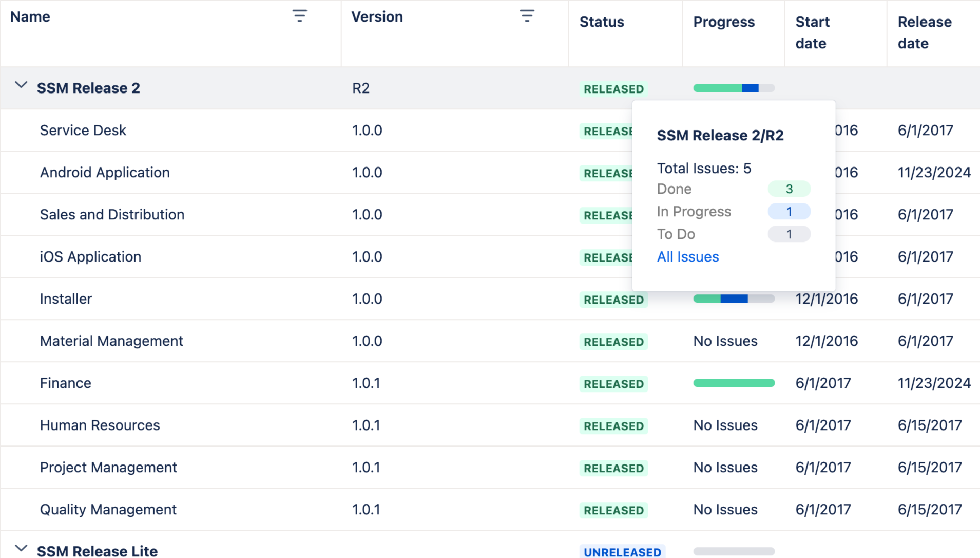Click the Installer progress bar

[x=733, y=299]
